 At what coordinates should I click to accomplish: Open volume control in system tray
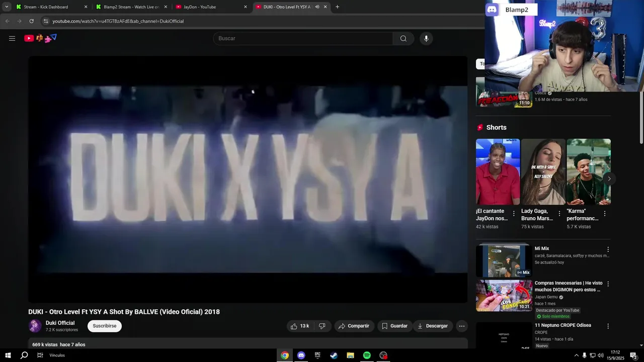pyautogui.click(x=600, y=355)
